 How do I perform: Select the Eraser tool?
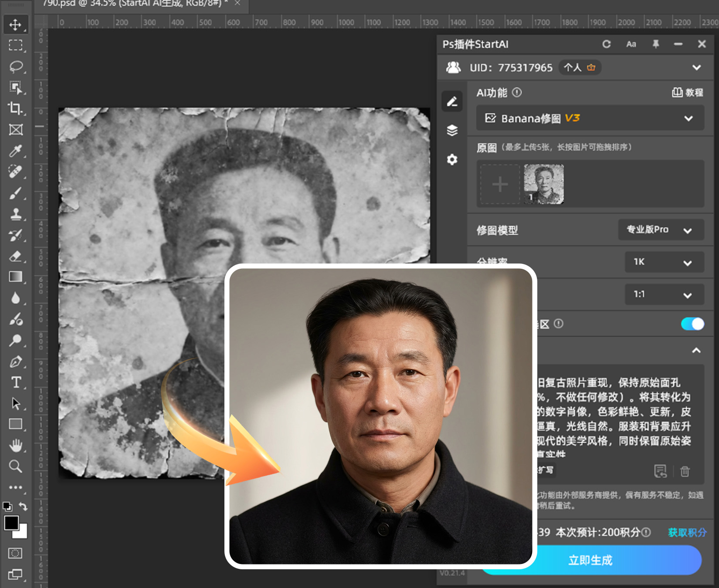coord(16,257)
